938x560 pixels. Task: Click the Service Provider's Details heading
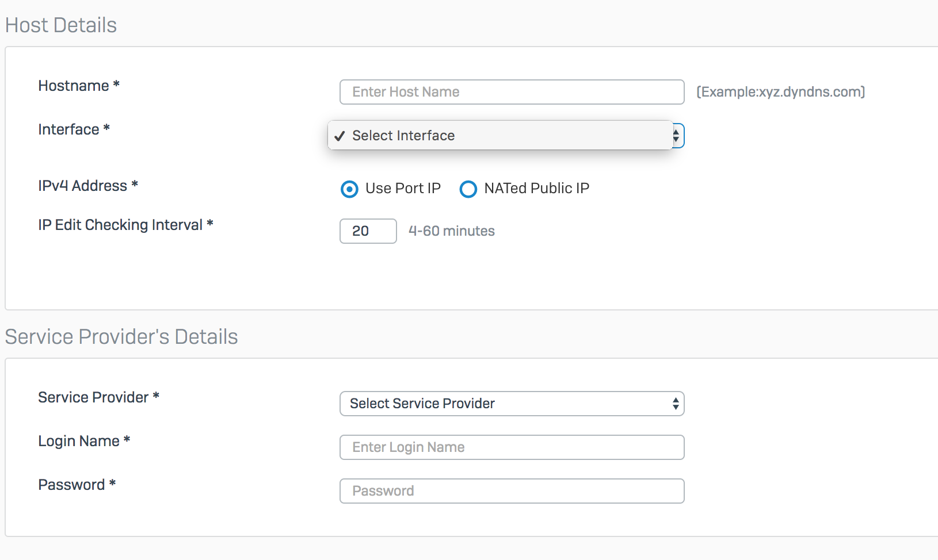coord(121,337)
